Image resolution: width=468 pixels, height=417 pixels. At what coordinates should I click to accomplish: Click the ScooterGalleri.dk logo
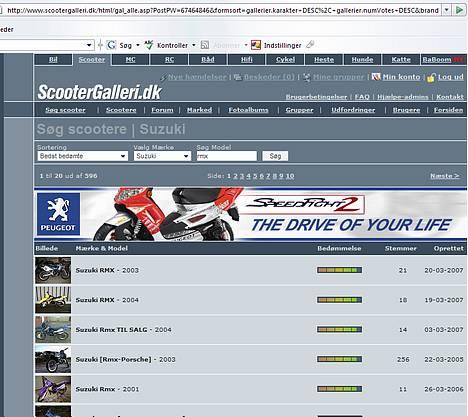coord(99,92)
